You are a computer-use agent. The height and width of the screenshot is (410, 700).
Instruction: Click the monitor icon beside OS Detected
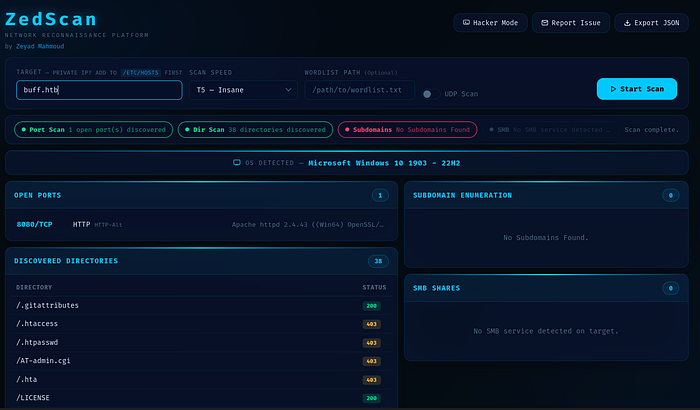[x=237, y=163]
